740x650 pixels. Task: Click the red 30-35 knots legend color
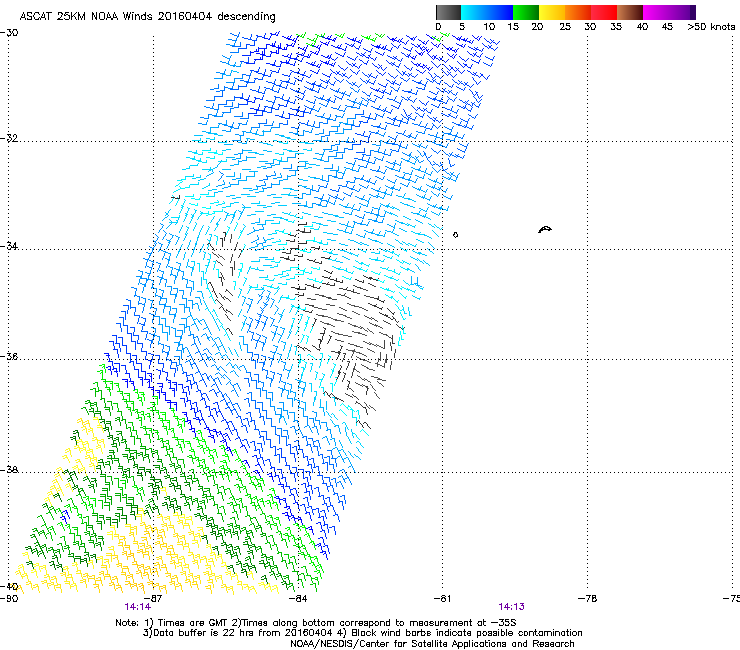[x=604, y=12]
